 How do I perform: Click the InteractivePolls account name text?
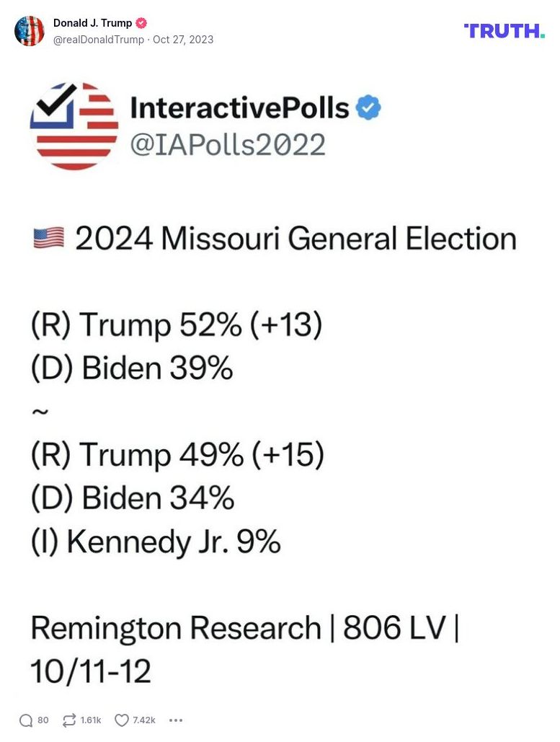click(239, 108)
